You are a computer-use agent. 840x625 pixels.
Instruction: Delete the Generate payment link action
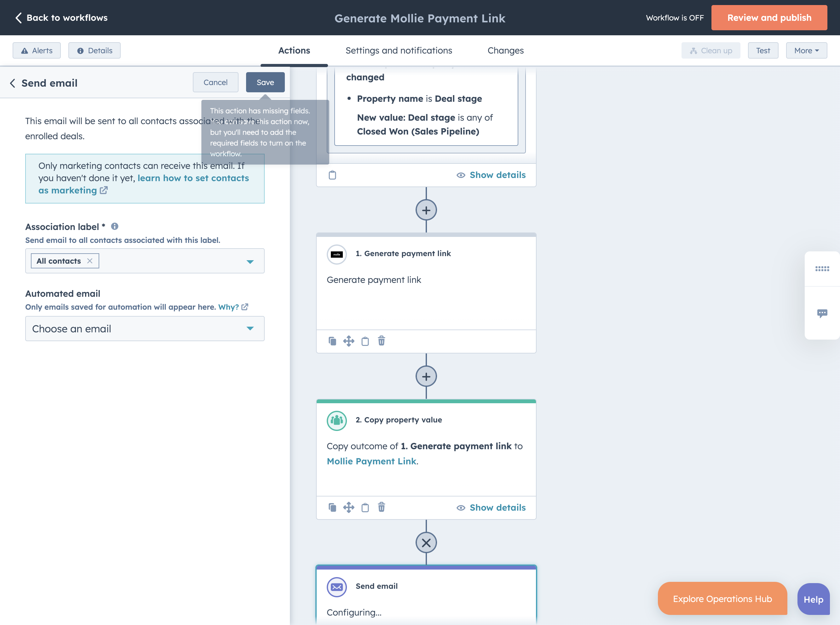[382, 341]
